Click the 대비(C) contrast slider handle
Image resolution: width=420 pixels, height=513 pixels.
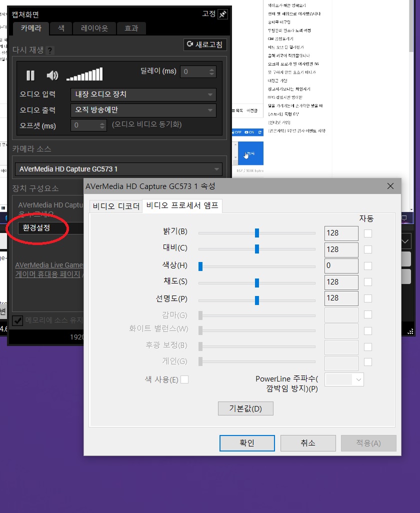pyautogui.click(x=257, y=249)
